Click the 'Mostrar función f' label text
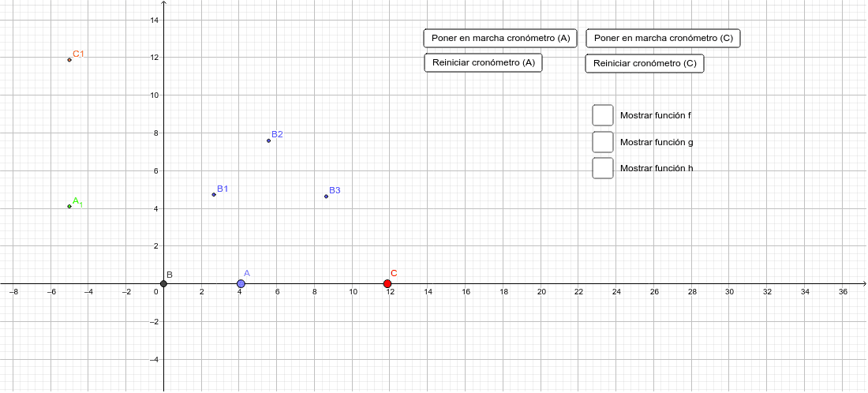Screen dimensions: 868x393 [x=656, y=116]
